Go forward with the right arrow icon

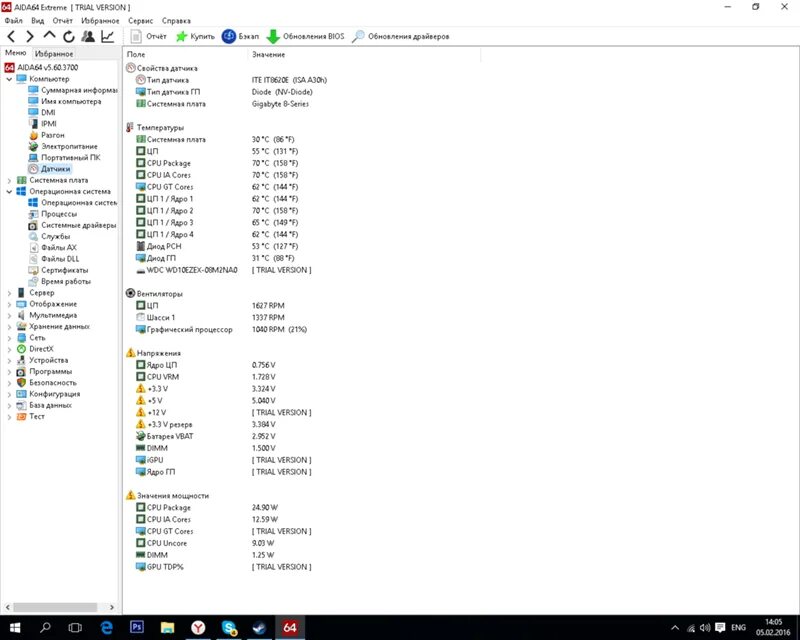tap(30, 36)
